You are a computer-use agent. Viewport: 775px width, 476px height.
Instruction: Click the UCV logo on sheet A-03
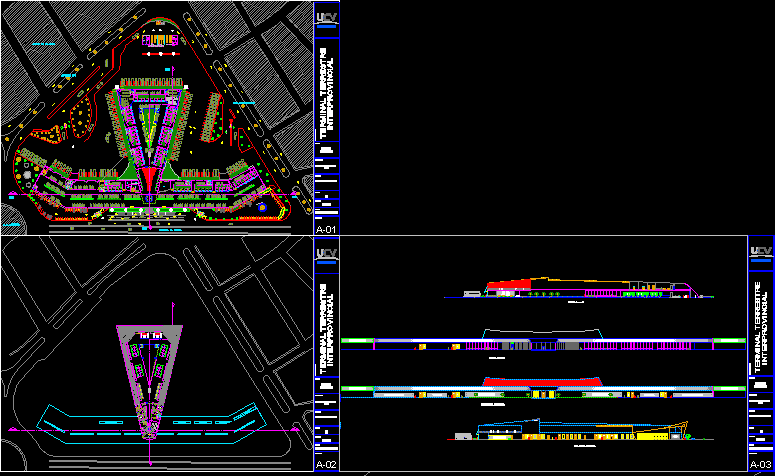(x=760, y=251)
